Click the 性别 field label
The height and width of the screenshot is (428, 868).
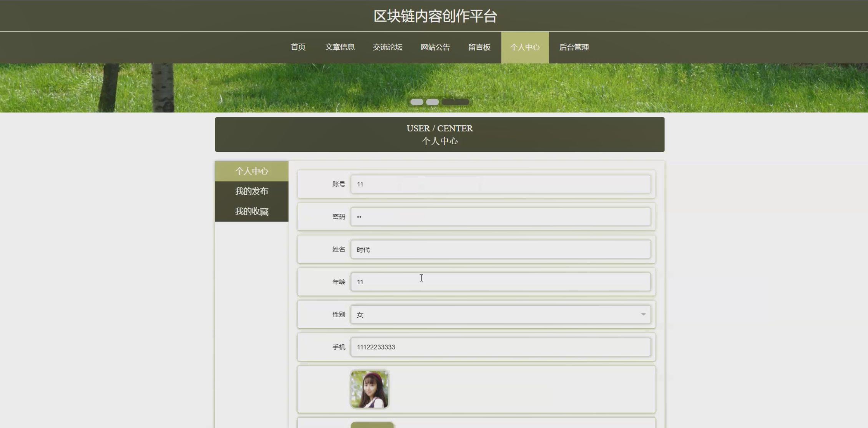(339, 315)
